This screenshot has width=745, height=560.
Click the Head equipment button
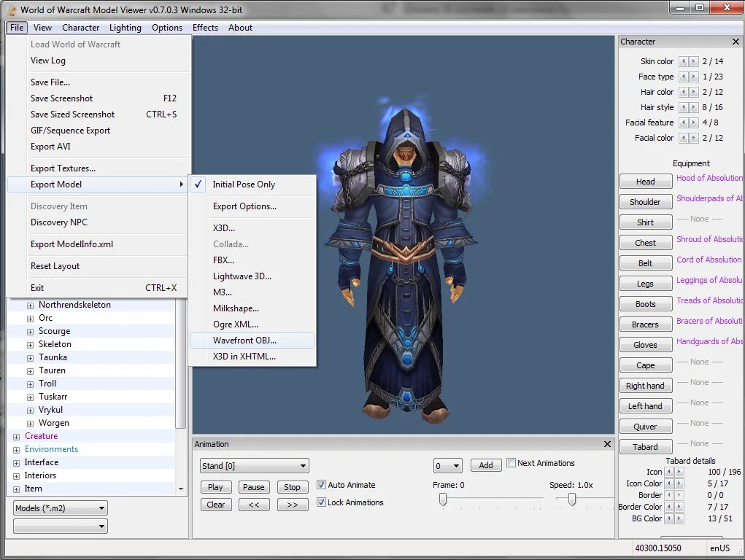point(646,182)
